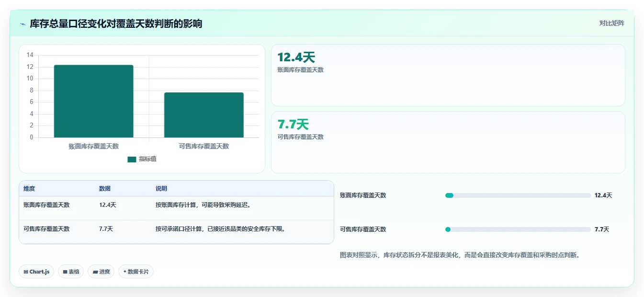Click the taller 账面库存覆盖天数 bar in the chart

point(93,101)
